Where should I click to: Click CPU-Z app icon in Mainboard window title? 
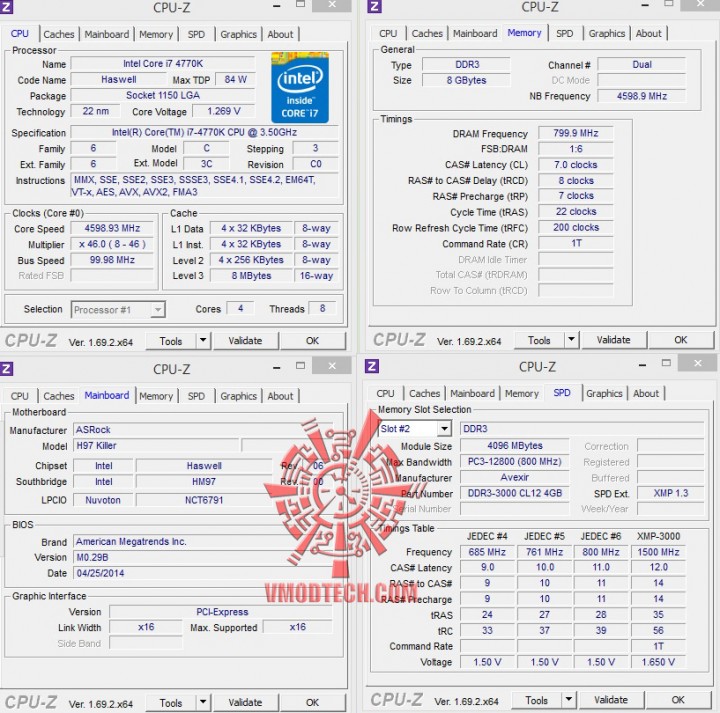[6, 368]
